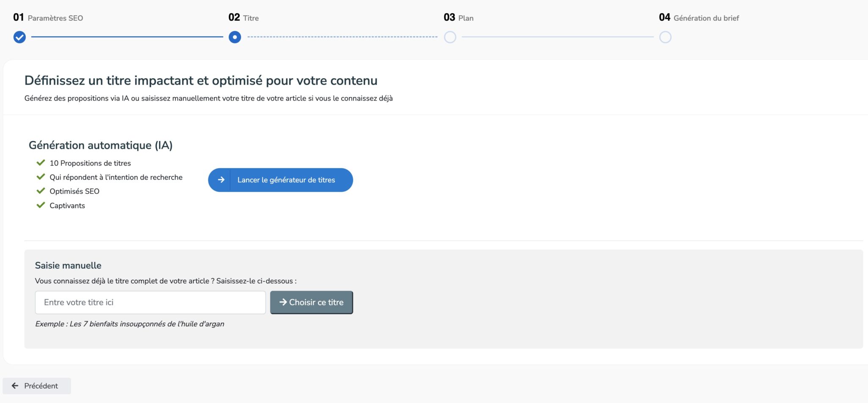
Task: Click the back arrow icon beside Précédent
Action: click(x=15, y=386)
